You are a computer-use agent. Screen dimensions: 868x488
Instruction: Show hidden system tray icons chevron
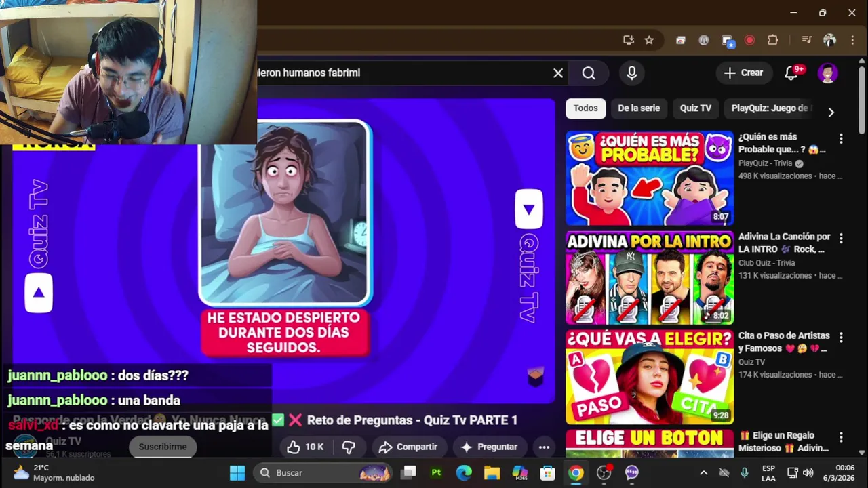(703, 473)
